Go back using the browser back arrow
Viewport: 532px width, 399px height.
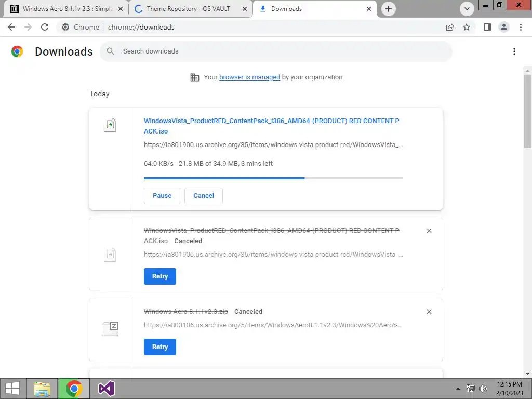pyautogui.click(x=11, y=27)
